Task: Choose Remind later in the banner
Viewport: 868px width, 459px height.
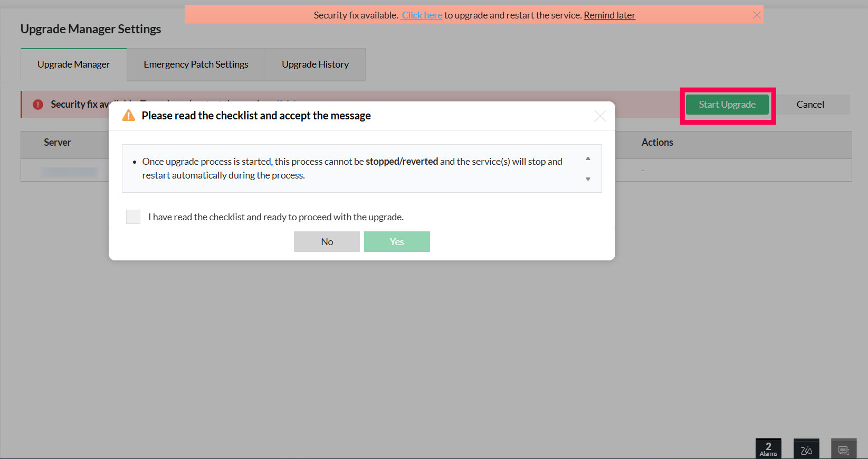Action: tap(609, 15)
